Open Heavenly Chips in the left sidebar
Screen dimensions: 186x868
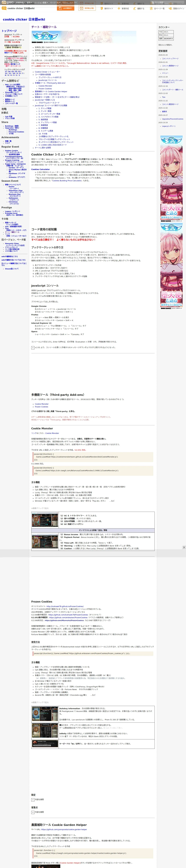click(12, 244)
